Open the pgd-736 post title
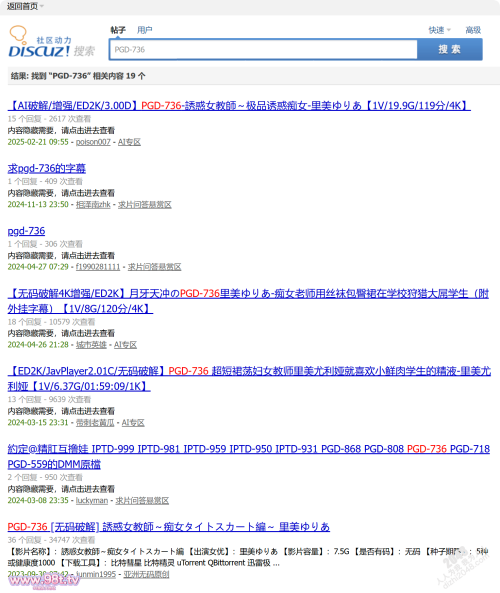Image resolution: width=500 pixels, height=593 pixels. (x=26, y=231)
